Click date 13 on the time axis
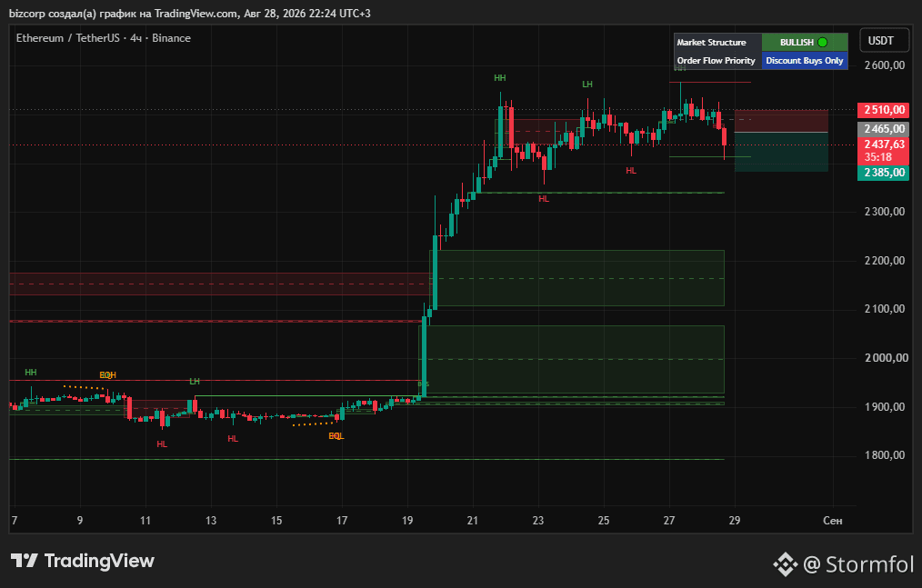 pos(211,521)
